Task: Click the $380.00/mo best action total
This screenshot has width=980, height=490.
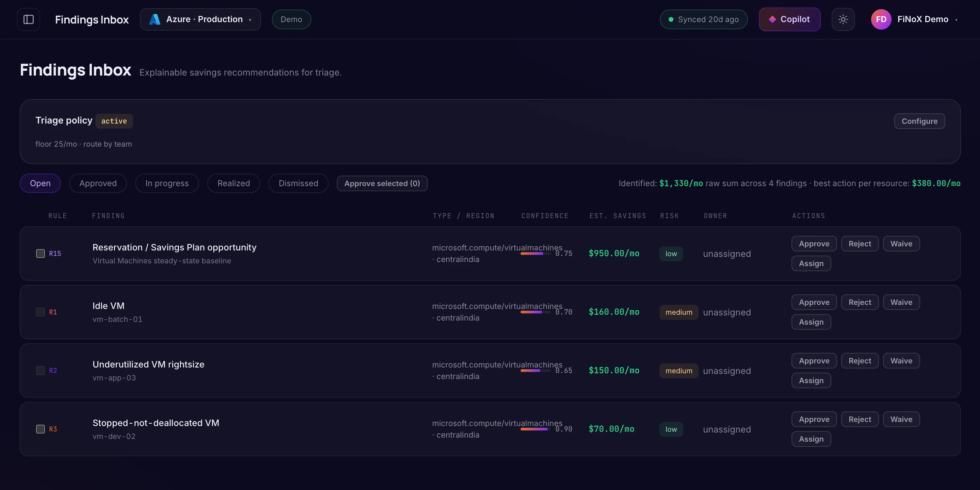Action: 936,183
